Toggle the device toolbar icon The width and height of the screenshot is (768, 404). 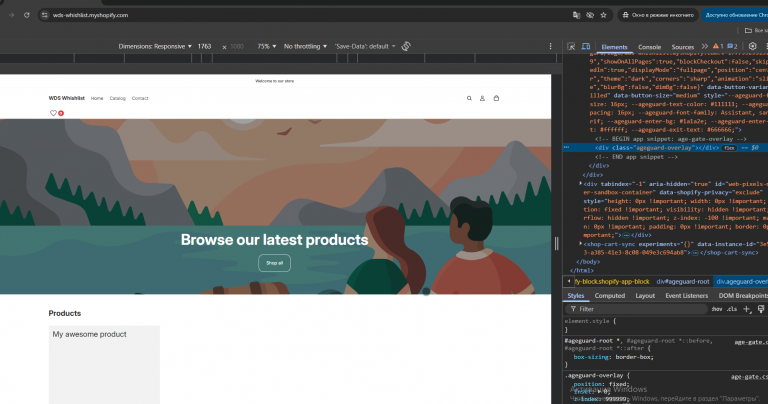(x=586, y=47)
